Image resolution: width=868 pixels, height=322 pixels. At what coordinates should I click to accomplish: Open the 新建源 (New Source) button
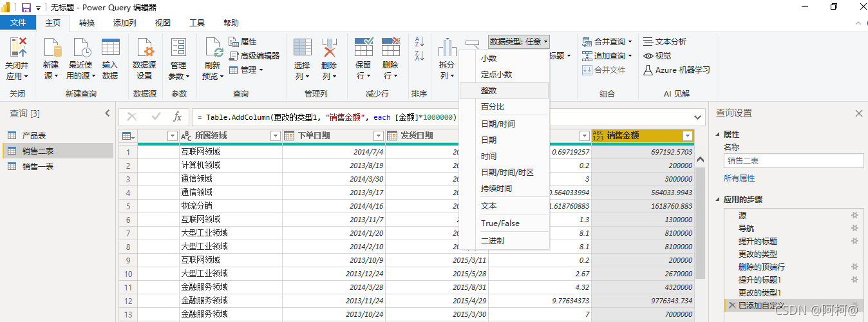(51, 59)
